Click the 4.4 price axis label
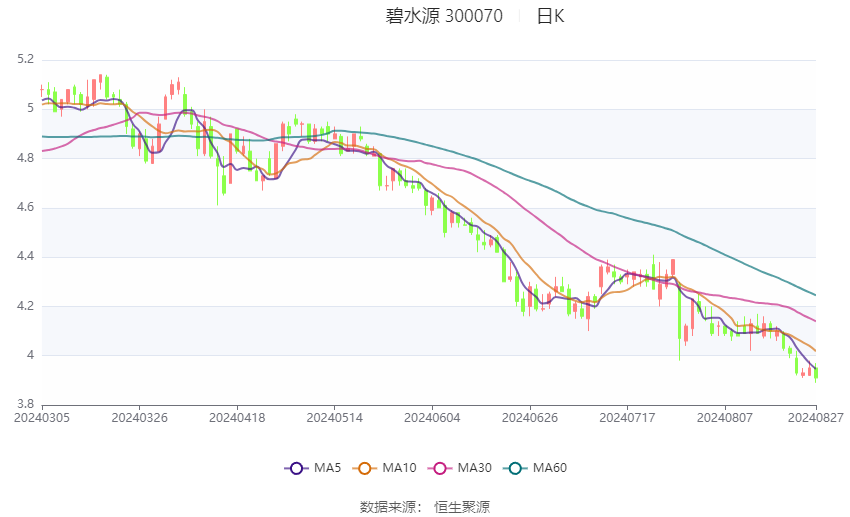850x517 pixels. [x=25, y=257]
